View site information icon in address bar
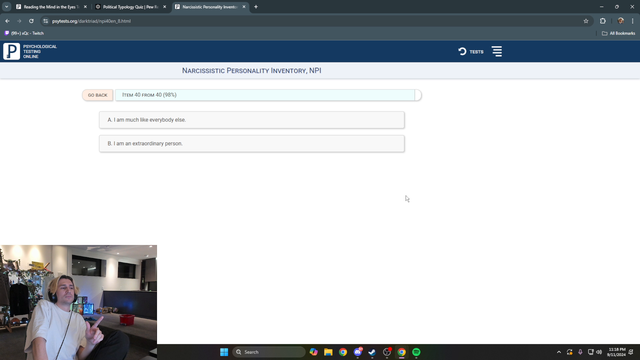The image size is (640, 360). pyautogui.click(x=45, y=21)
